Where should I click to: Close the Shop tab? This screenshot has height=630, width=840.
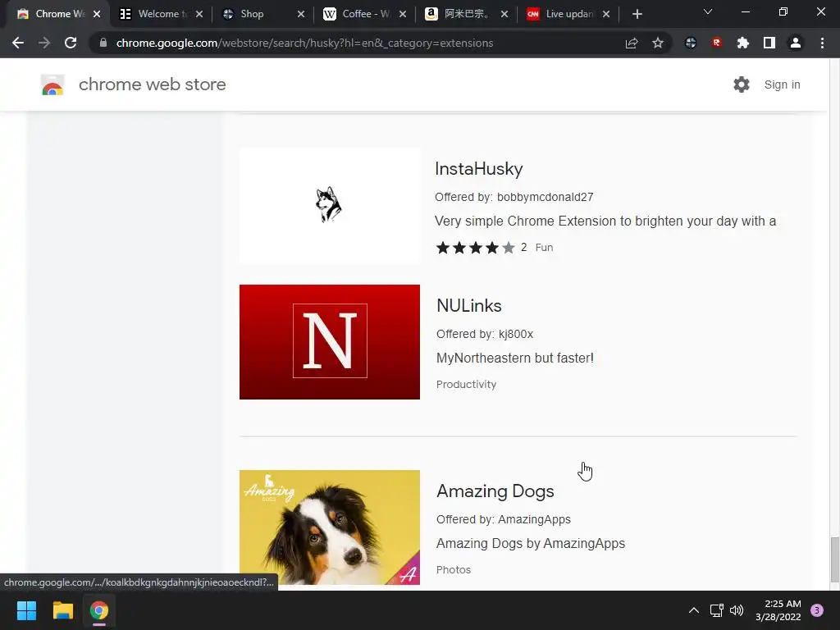pos(301,14)
